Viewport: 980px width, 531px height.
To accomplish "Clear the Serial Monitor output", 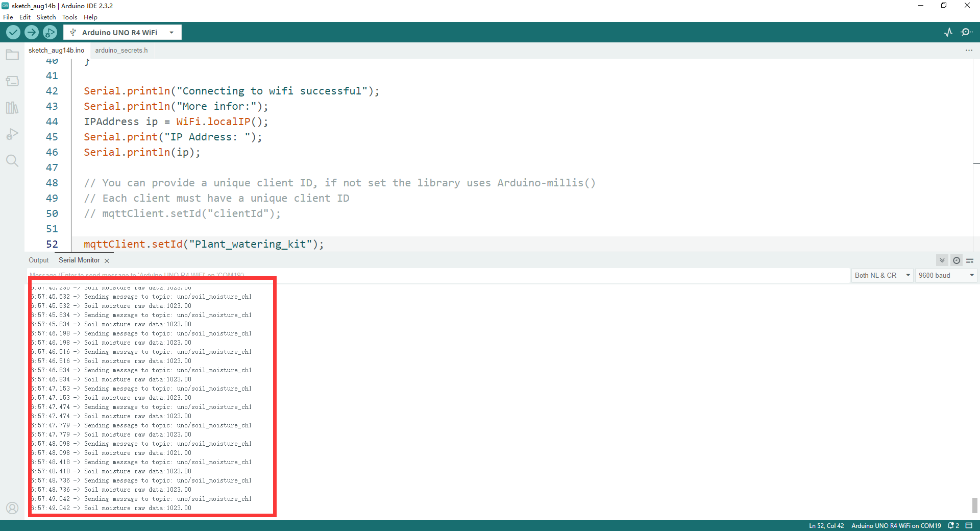I will (970, 260).
